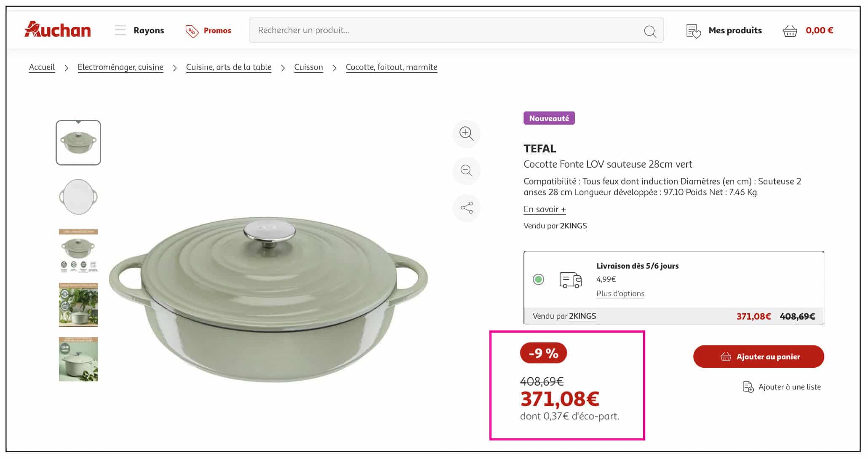This screenshot has height=459, width=868.
Task: Select the Livraison dès 5/6 jours radio option
Action: pyautogui.click(x=538, y=279)
